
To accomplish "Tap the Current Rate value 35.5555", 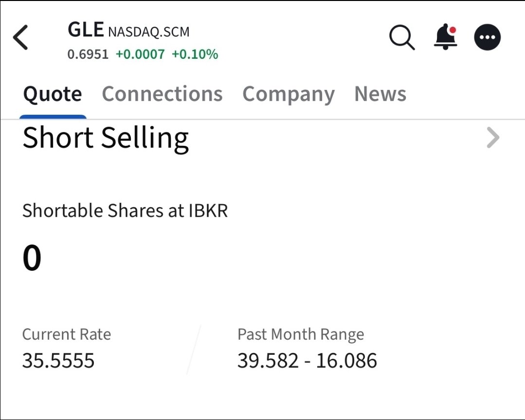I will click(58, 361).
